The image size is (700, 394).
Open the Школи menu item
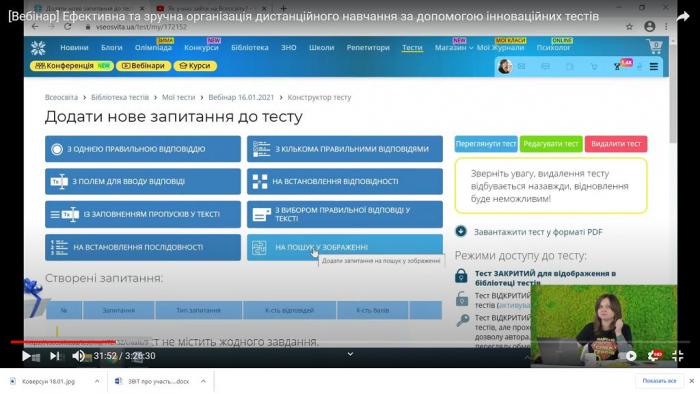click(321, 47)
